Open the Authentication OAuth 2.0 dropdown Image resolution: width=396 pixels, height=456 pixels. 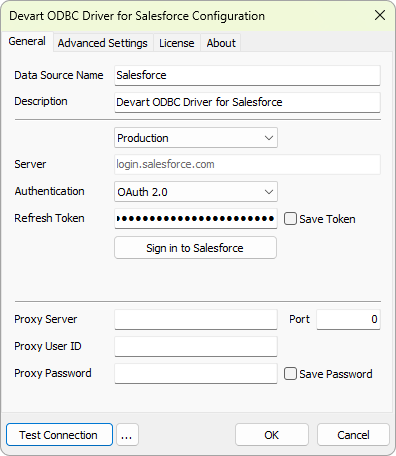pyautogui.click(x=196, y=192)
